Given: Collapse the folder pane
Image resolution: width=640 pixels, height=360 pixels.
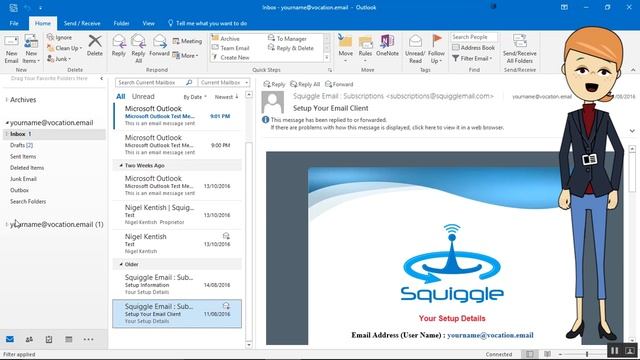Looking at the screenshot, I should tap(102, 78).
